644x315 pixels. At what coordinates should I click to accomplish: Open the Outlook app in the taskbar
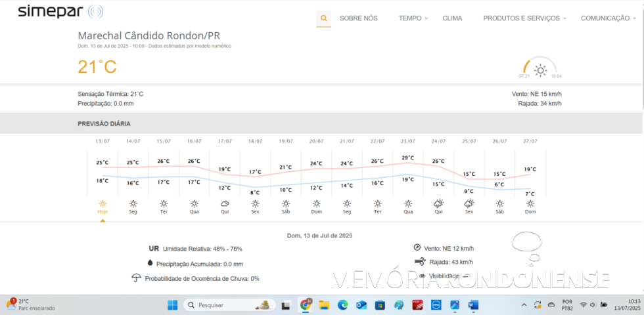361,305
